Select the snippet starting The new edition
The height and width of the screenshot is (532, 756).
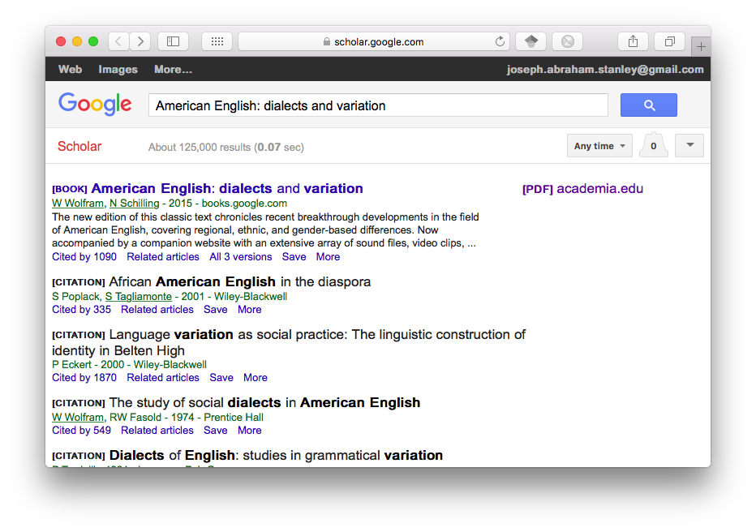[266, 230]
